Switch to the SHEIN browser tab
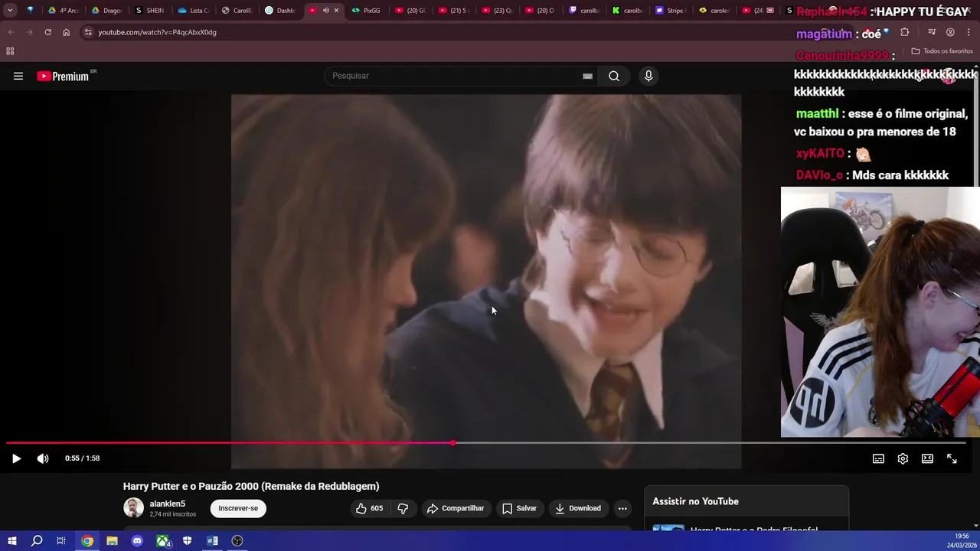This screenshot has height=551, width=980. 149,11
